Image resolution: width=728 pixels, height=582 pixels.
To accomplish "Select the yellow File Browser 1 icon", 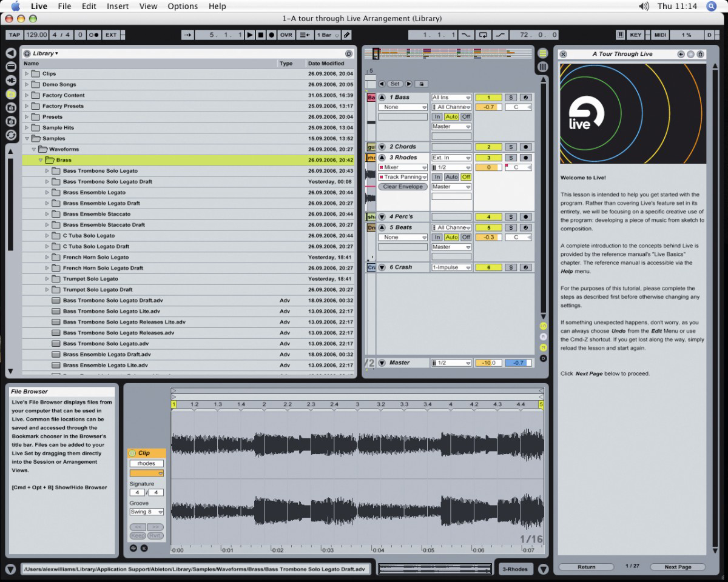I will point(11,94).
